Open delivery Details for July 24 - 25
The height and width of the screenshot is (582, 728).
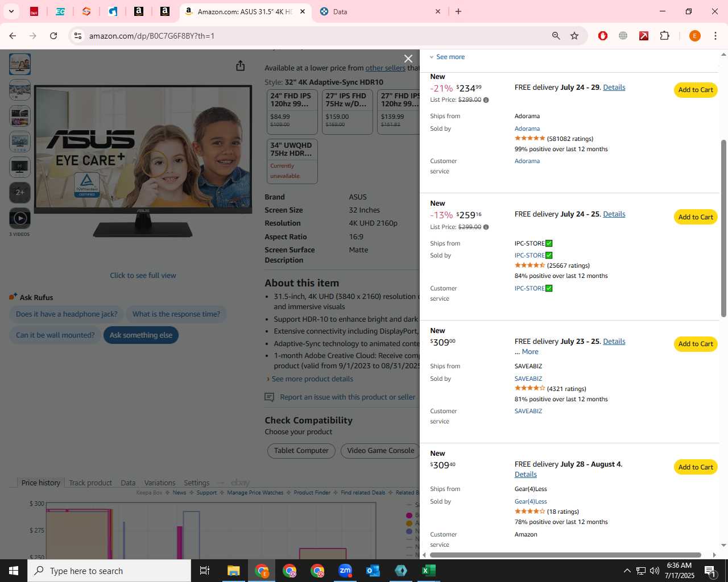tap(614, 214)
